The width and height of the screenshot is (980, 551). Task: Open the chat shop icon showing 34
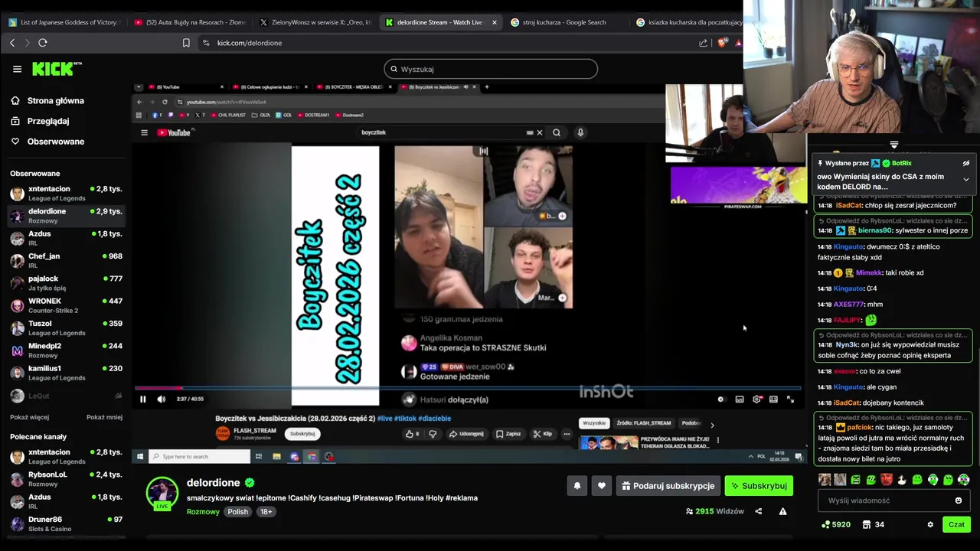click(874, 525)
